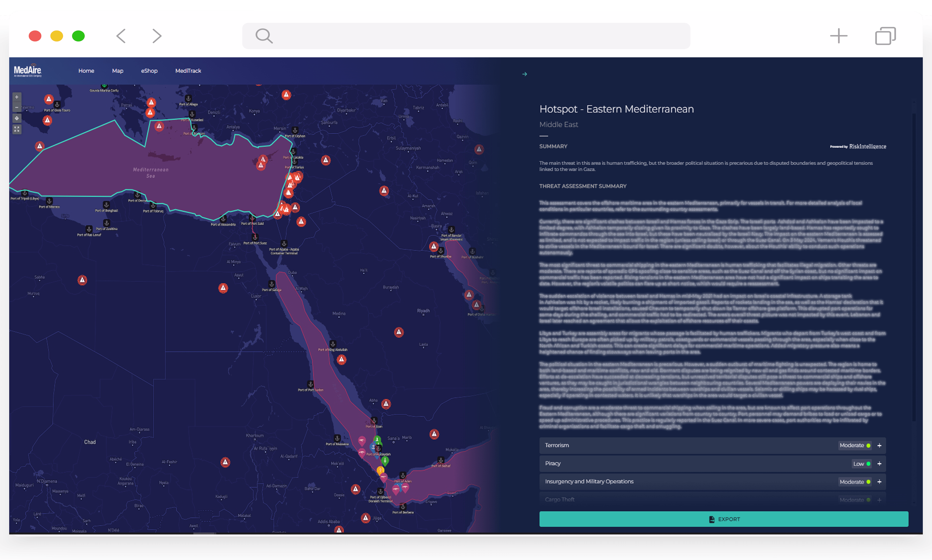Open the Port of Safaga anchor icon
932x560 pixels.
[271, 284]
